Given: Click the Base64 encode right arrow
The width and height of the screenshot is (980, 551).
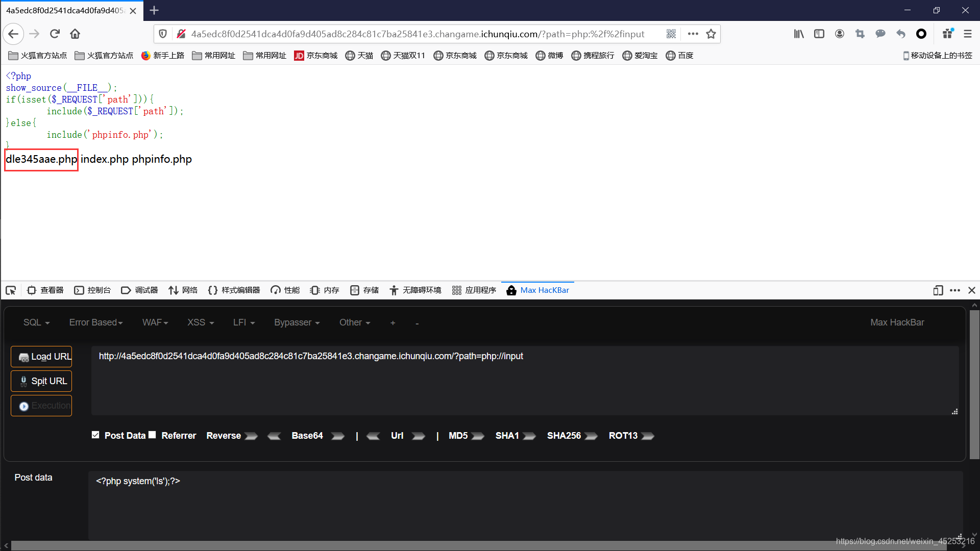Looking at the screenshot, I should pyautogui.click(x=338, y=436).
